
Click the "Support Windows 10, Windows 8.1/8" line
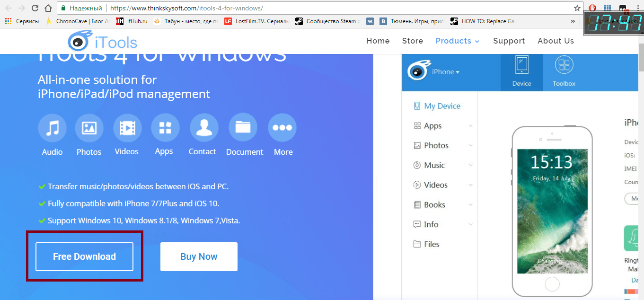144,221
